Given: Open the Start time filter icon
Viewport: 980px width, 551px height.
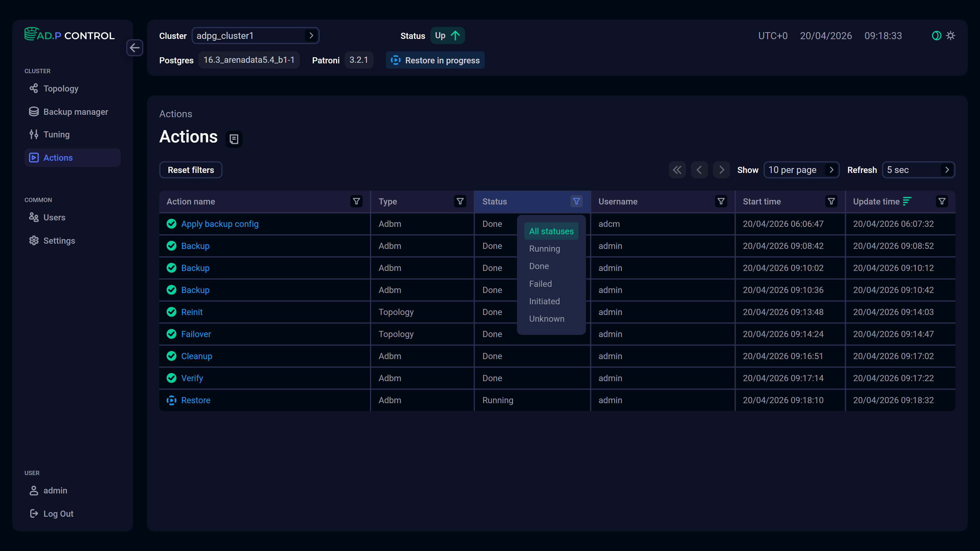Looking at the screenshot, I should point(831,201).
